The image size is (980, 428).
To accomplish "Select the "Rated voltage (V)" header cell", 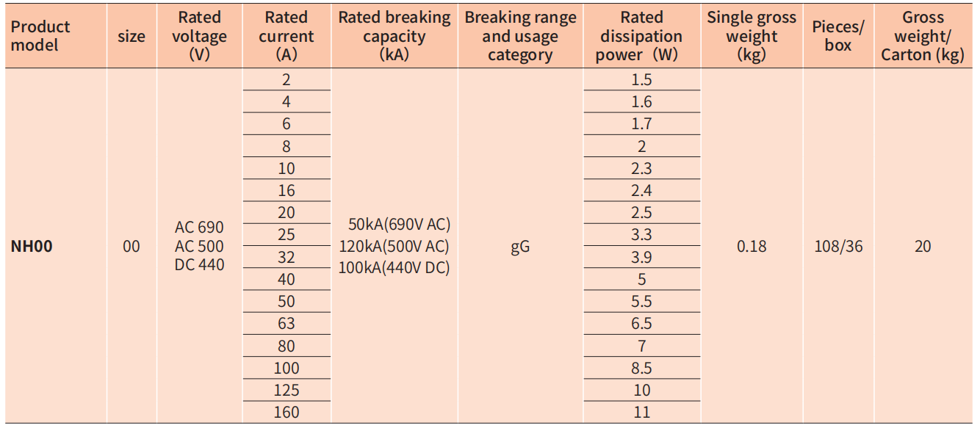I will (x=199, y=36).
